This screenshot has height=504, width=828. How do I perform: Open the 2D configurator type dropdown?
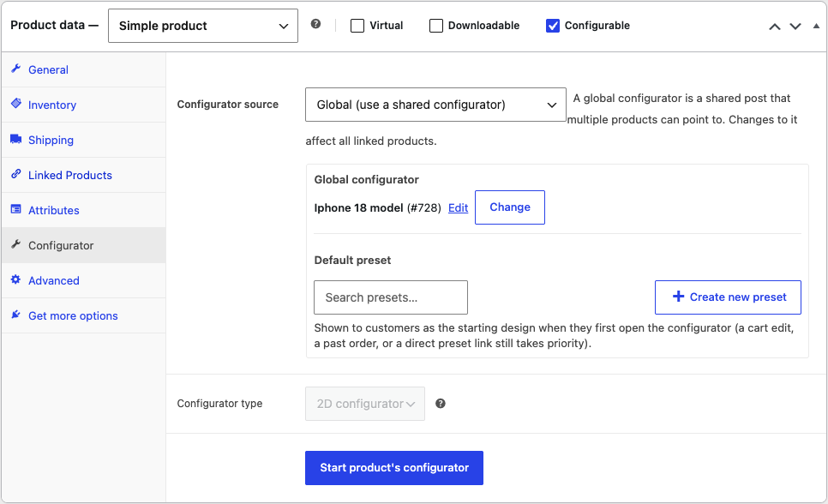click(365, 404)
